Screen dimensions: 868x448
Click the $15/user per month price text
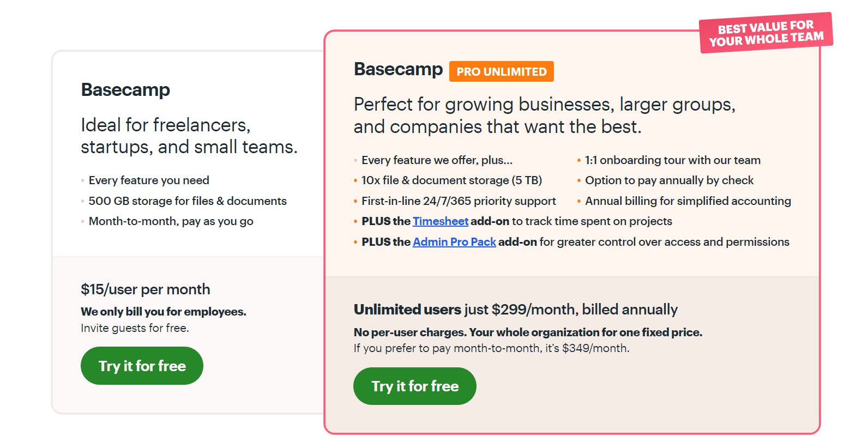click(145, 289)
